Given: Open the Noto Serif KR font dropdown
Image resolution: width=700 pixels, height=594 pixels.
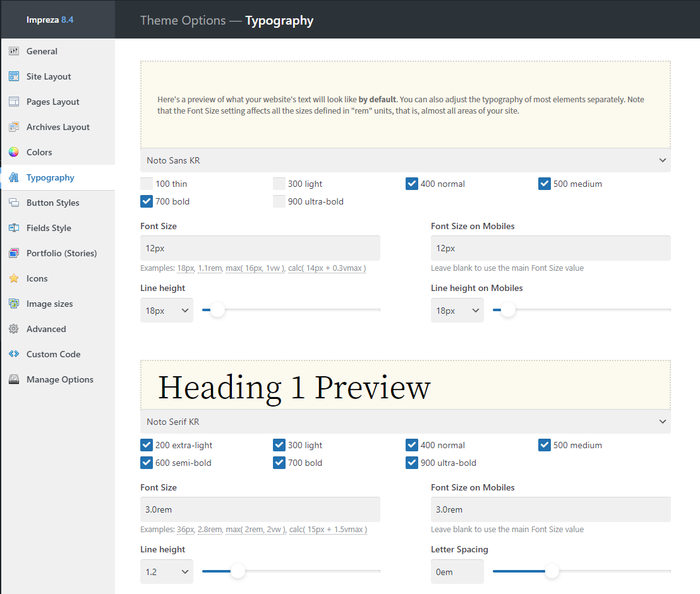Looking at the screenshot, I should click(x=406, y=422).
